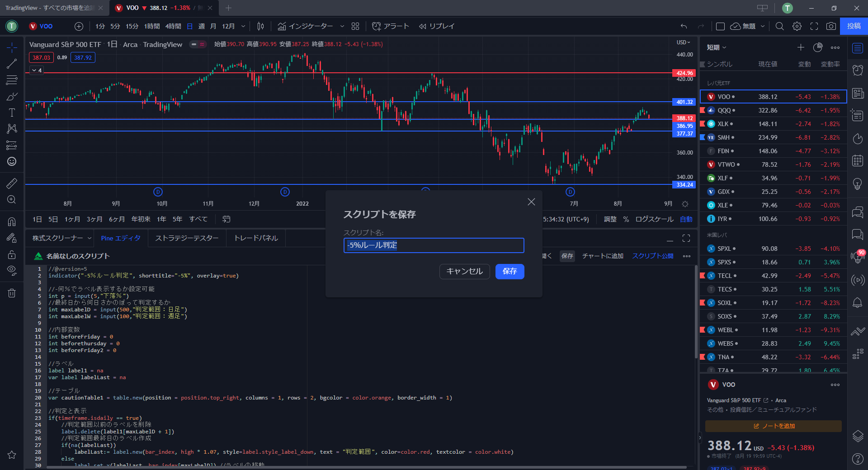Open the symbol search magnifier icon

pyautogui.click(x=780, y=26)
